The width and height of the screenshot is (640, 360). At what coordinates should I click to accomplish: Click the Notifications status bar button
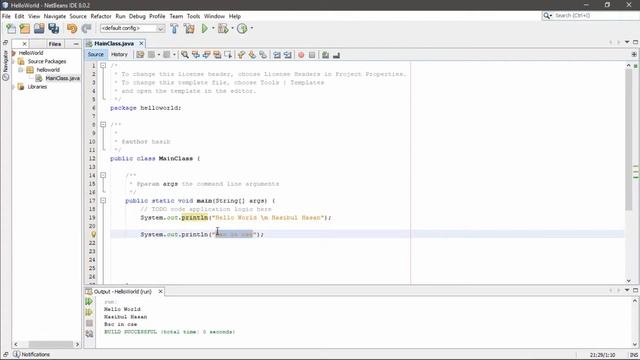(x=31, y=354)
